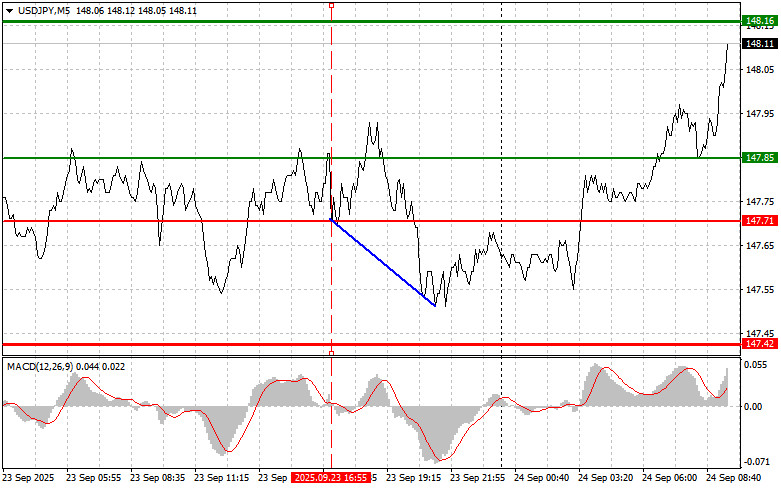The image size is (781, 489).
Task: Click the 23 Sep 05:55 time label
Action: [x=94, y=478]
